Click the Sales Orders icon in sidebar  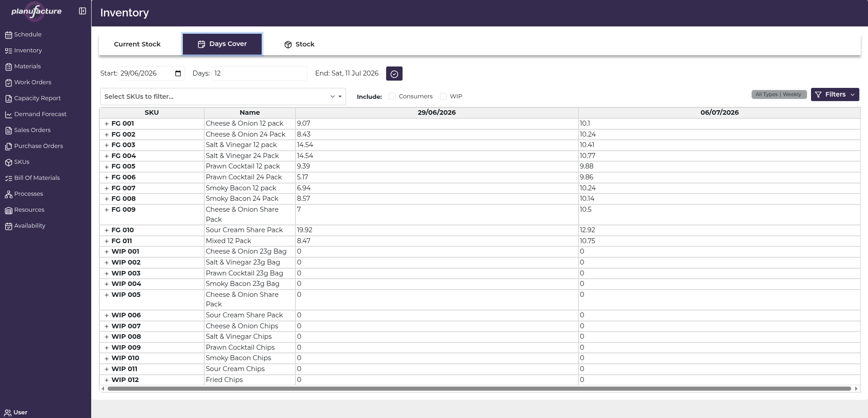point(8,130)
